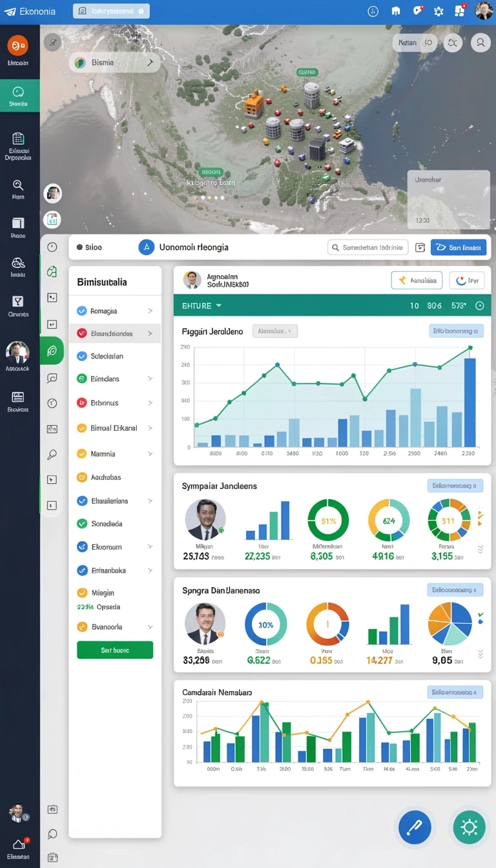
Task: Click the orange logo icon in sidebar
Action: (18, 45)
